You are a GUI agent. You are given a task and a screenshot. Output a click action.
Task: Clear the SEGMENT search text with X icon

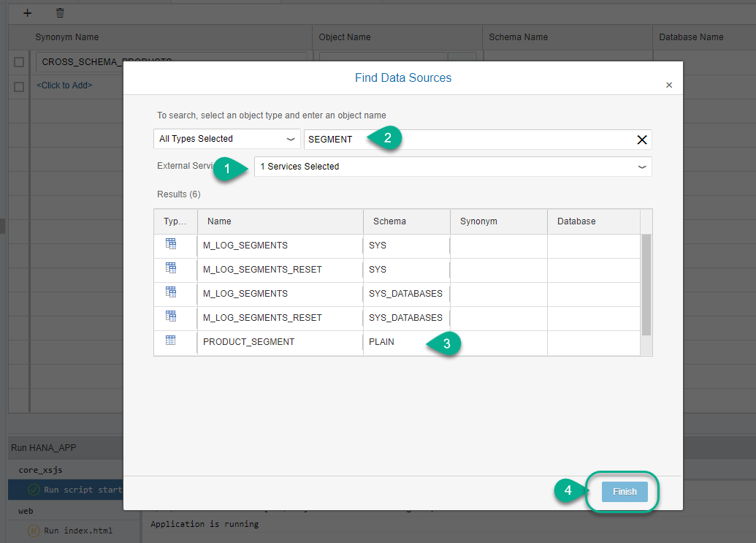(x=642, y=140)
